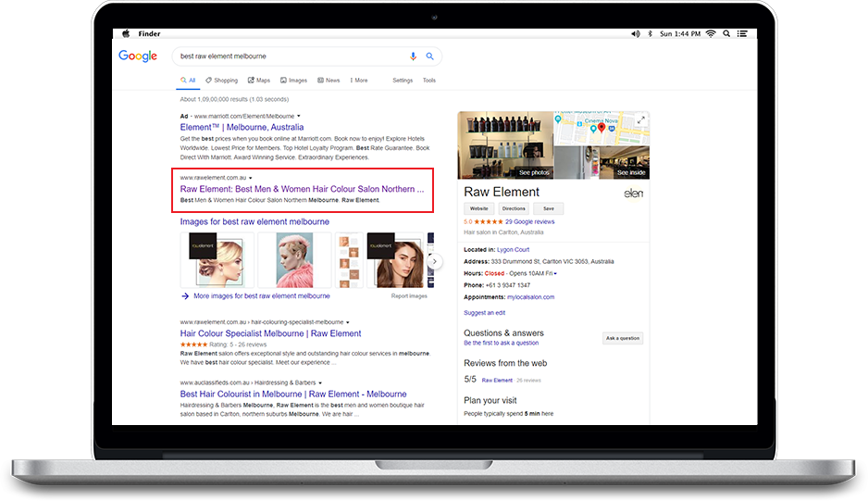Image resolution: width=868 pixels, height=501 pixels.
Task: Click Suggest an edit link
Action: 484,313
